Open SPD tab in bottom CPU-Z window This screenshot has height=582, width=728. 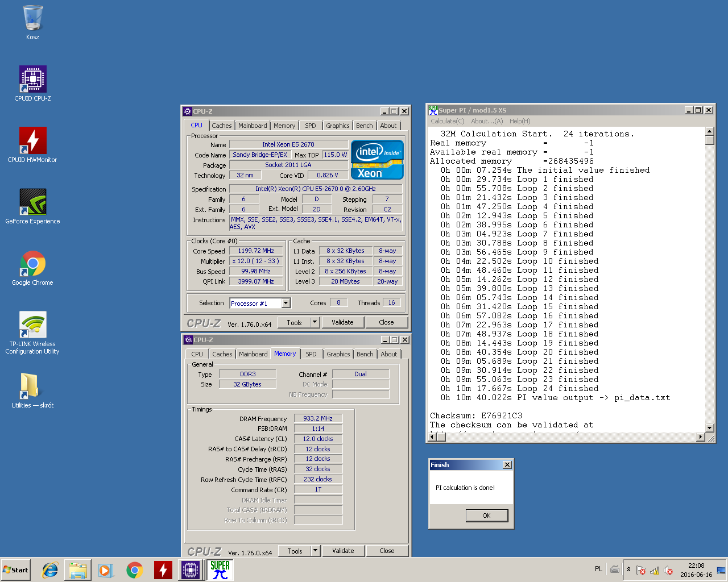[311, 354]
